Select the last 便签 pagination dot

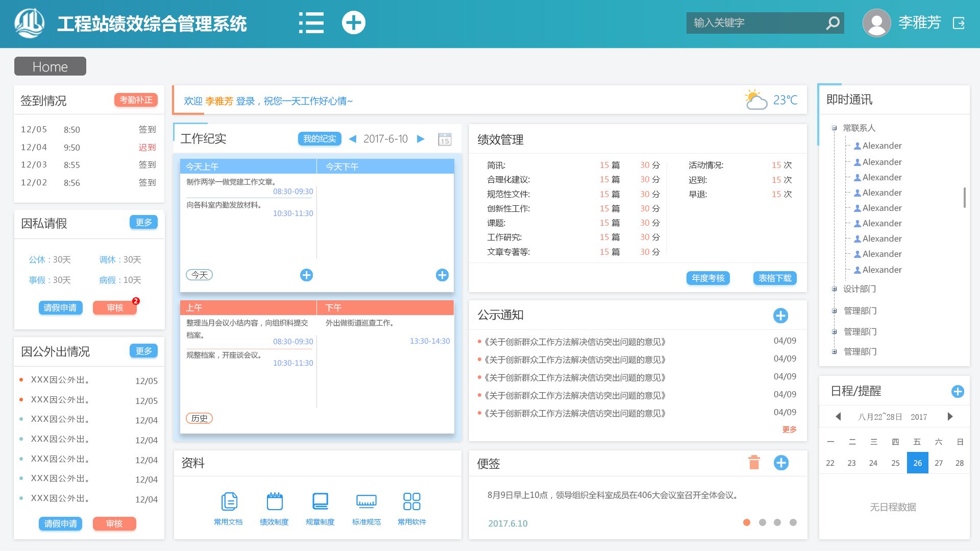point(793,522)
